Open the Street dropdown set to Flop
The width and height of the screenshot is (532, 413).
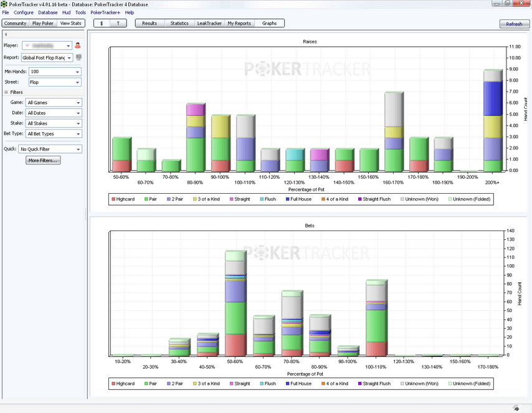[55, 82]
